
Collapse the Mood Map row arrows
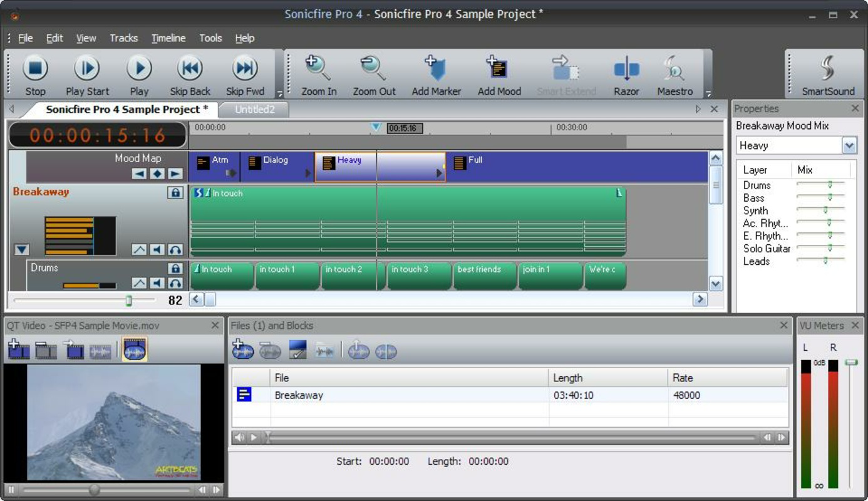point(139,173)
